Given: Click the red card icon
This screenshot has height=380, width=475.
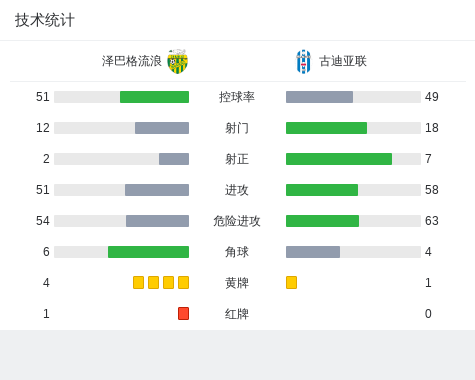Looking at the screenshot, I should pyautogui.click(x=183, y=314).
